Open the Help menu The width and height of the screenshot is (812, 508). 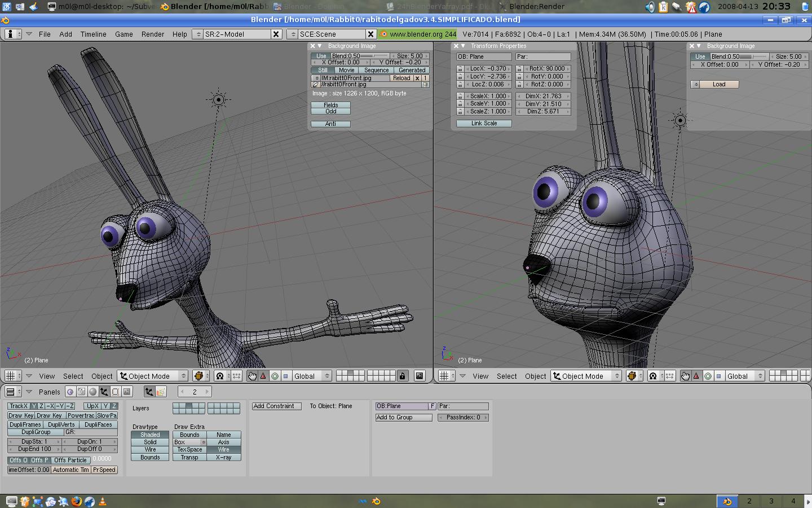180,34
